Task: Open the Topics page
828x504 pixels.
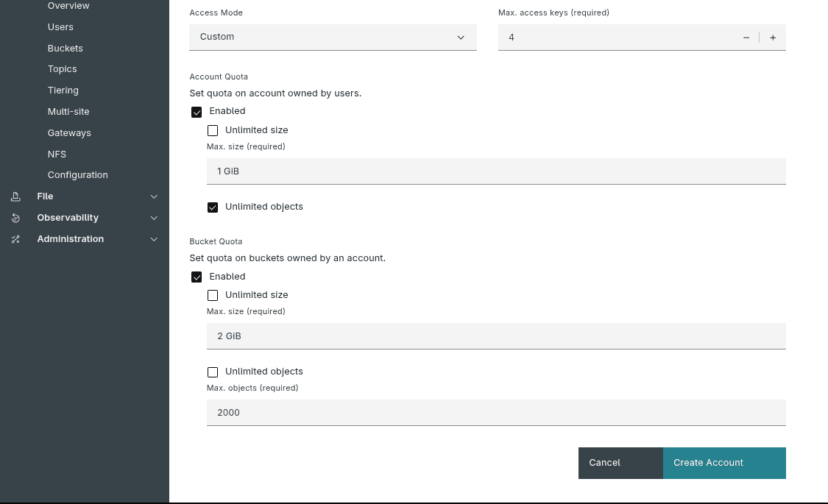Action: (62, 68)
